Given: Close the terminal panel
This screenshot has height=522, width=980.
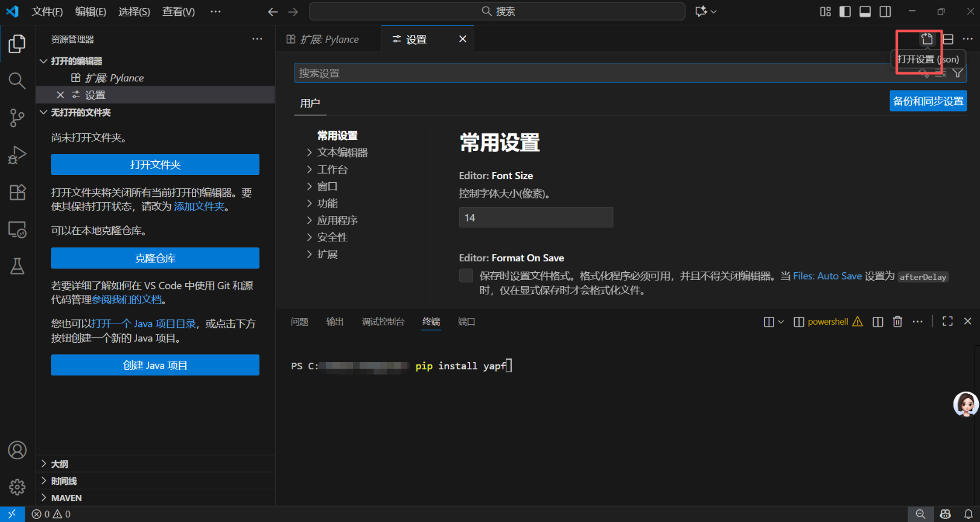Looking at the screenshot, I should (x=967, y=322).
